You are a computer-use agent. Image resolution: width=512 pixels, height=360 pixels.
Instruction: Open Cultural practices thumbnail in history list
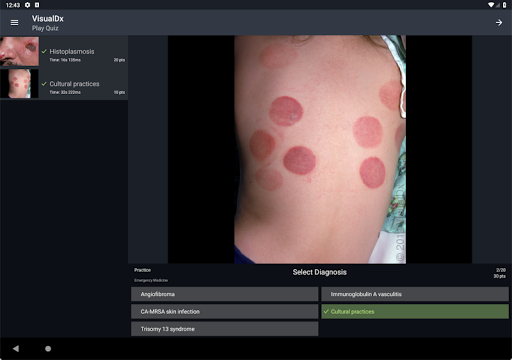pyautogui.click(x=19, y=84)
